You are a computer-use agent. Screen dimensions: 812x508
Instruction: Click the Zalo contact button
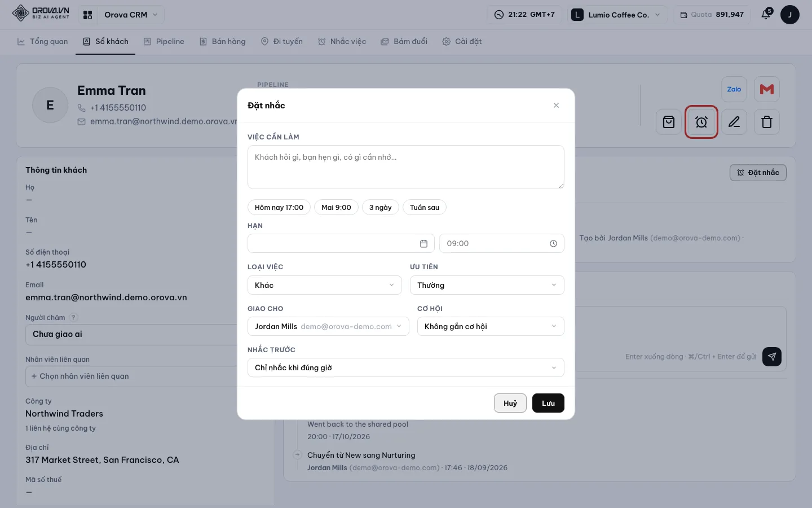734,89
